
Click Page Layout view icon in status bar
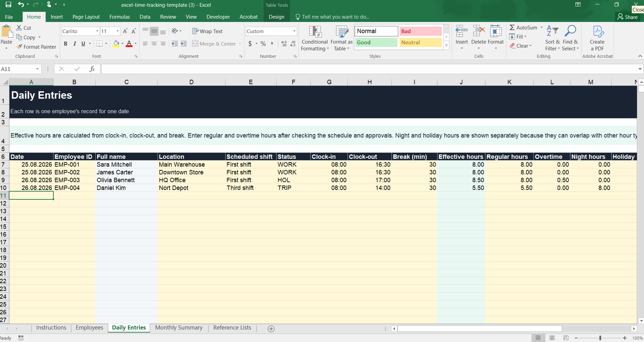(552, 338)
